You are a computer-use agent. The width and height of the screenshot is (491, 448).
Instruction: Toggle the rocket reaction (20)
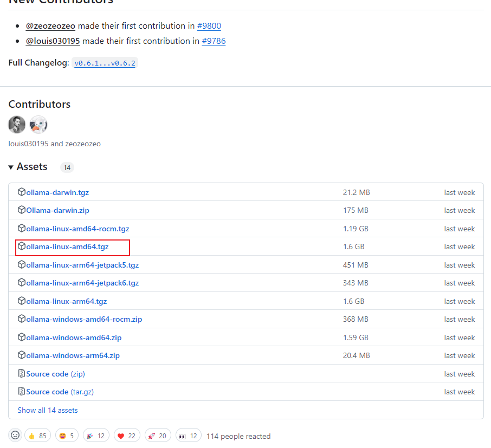tap(158, 436)
